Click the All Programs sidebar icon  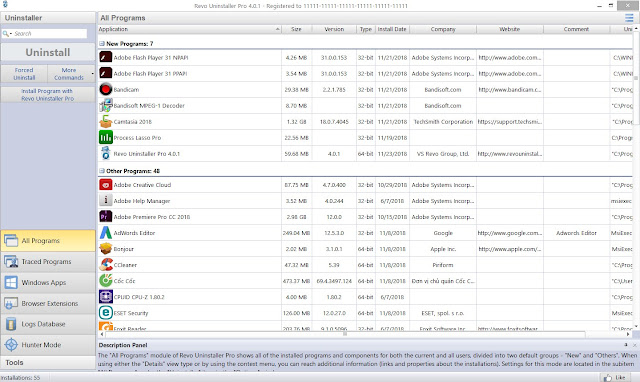[11, 241]
